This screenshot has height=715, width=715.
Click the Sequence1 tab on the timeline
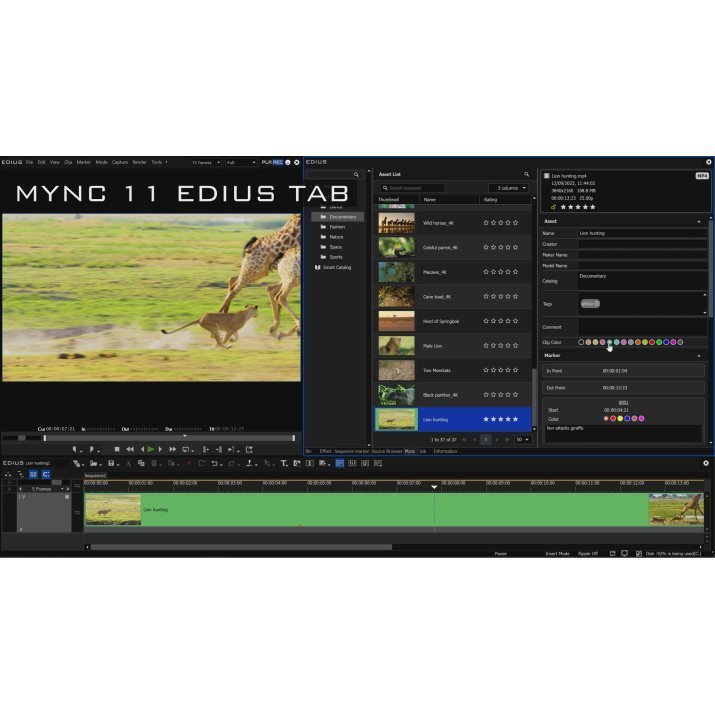coord(95,476)
